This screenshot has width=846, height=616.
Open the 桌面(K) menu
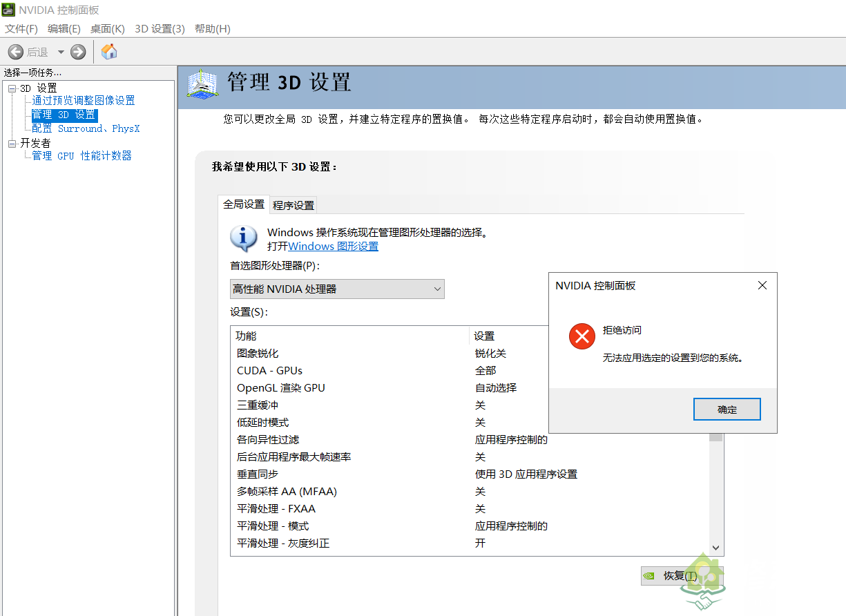pyautogui.click(x=107, y=28)
